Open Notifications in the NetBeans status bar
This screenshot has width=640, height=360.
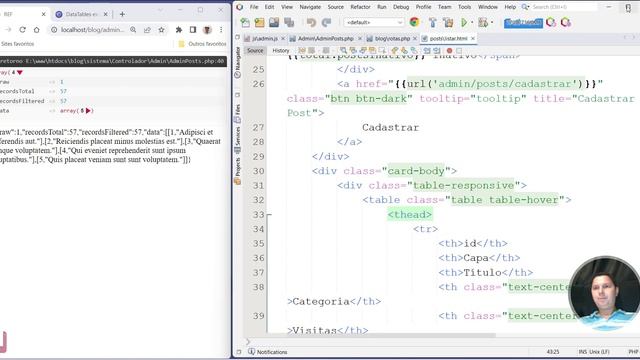pos(268,352)
